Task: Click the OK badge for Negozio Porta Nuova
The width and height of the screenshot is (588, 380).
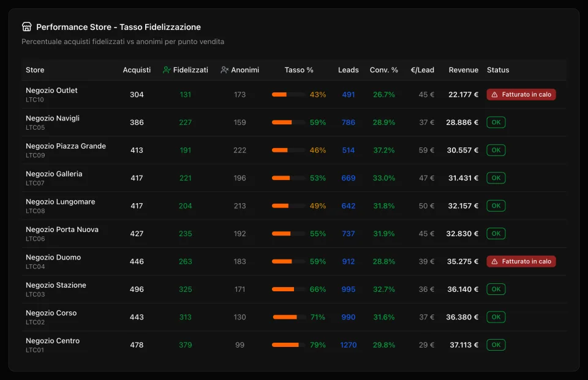Action: (x=496, y=234)
